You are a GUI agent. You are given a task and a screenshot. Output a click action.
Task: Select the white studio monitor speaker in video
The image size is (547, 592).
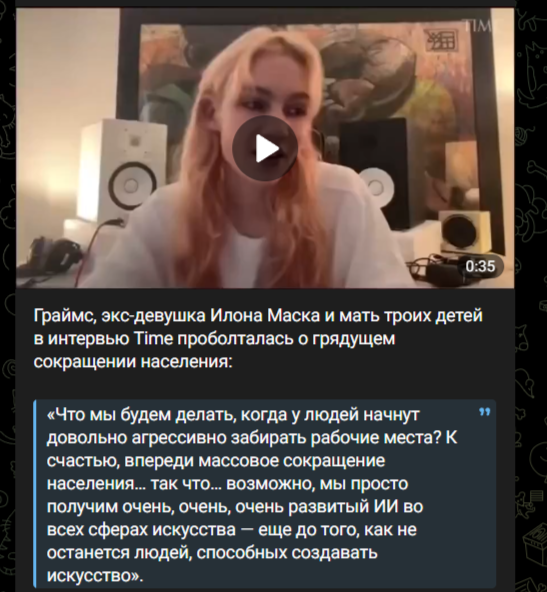121,170
